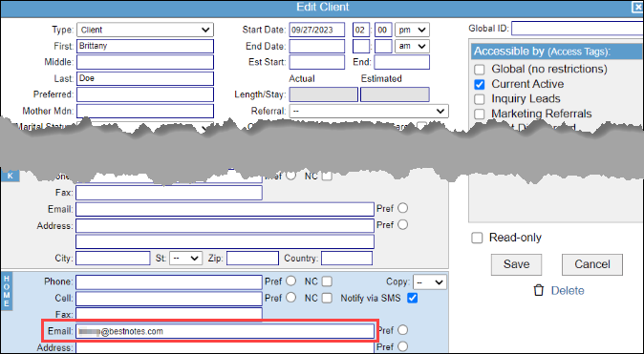Open the End Date am dropdown
The height and width of the screenshot is (354, 644).
[x=412, y=46]
